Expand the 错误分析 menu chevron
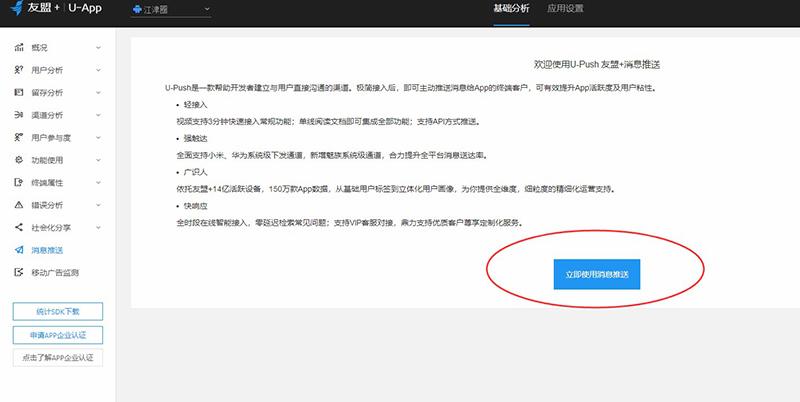 point(98,205)
